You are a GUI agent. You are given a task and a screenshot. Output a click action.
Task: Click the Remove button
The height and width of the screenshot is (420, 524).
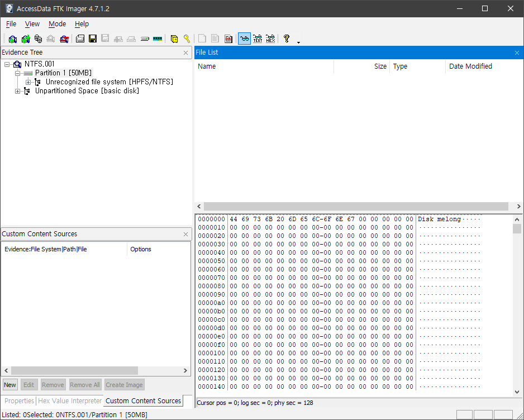tap(53, 385)
